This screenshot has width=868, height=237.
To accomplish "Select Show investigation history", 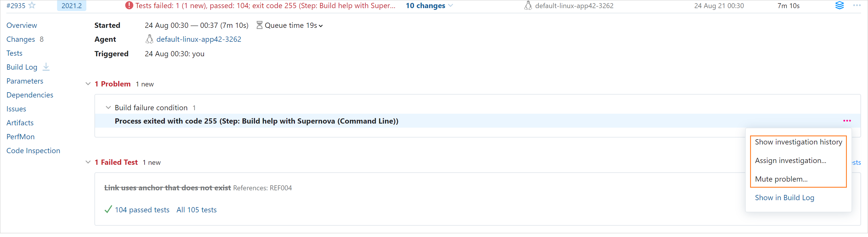I will 798,142.
